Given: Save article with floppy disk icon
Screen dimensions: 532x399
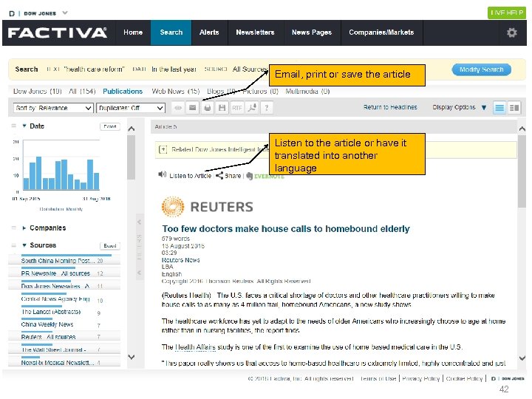Looking at the screenshot, I should (222, 108).
